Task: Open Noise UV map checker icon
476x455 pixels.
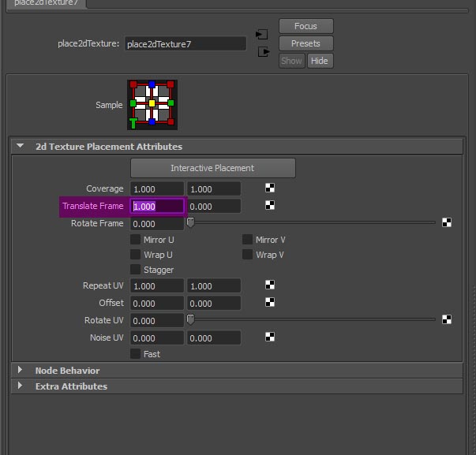Action: click(x=270, y=337)
